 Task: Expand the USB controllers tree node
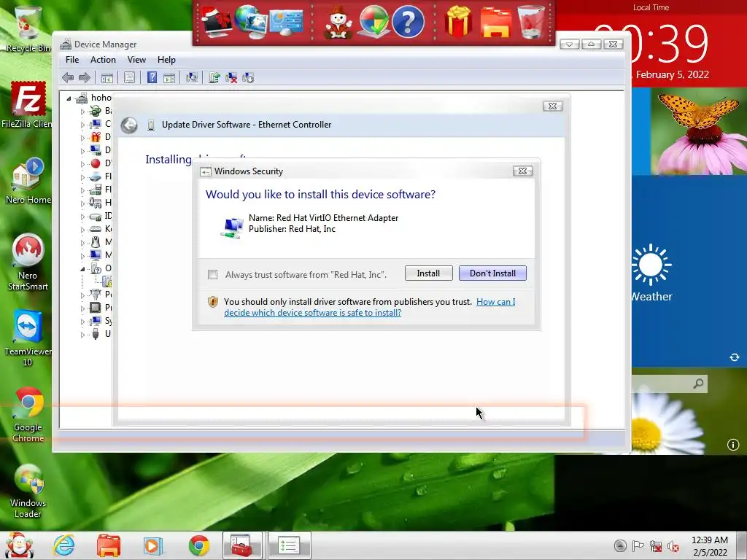point(82,335)
